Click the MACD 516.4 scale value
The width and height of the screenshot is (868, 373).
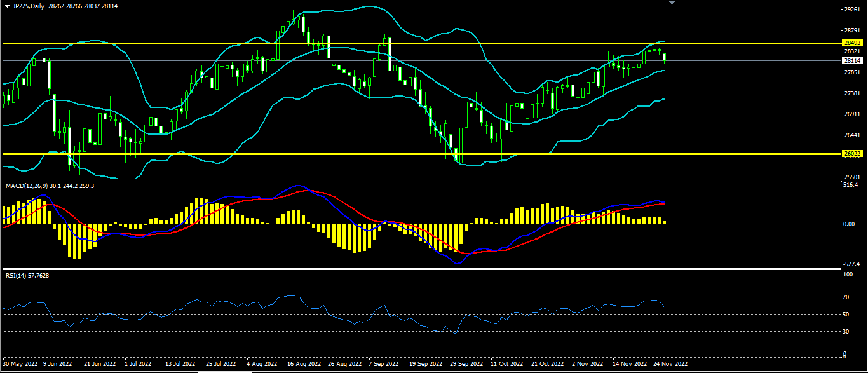pyautogui.click(x=851, y=185)
